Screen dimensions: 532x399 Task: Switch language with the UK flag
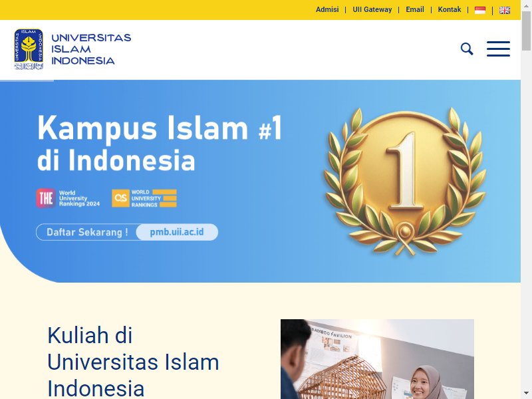click(505, 10)
